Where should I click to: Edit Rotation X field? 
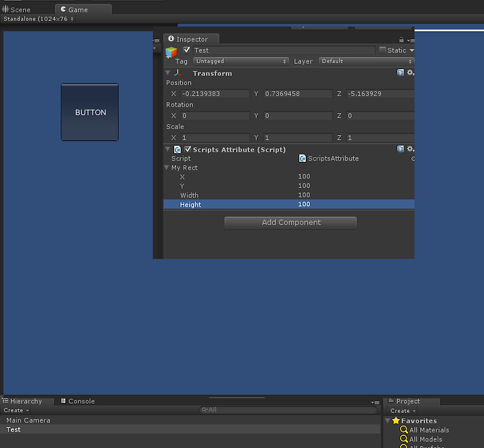pos(215,116)
